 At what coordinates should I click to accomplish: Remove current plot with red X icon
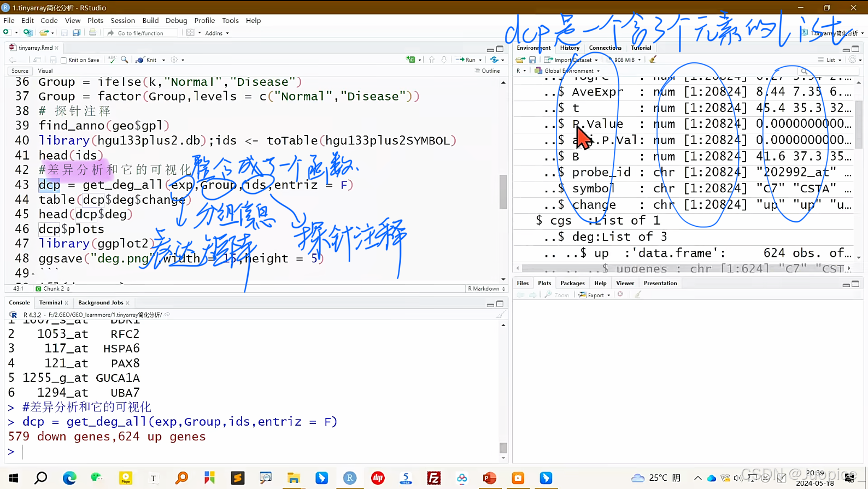tap(620, 294)
